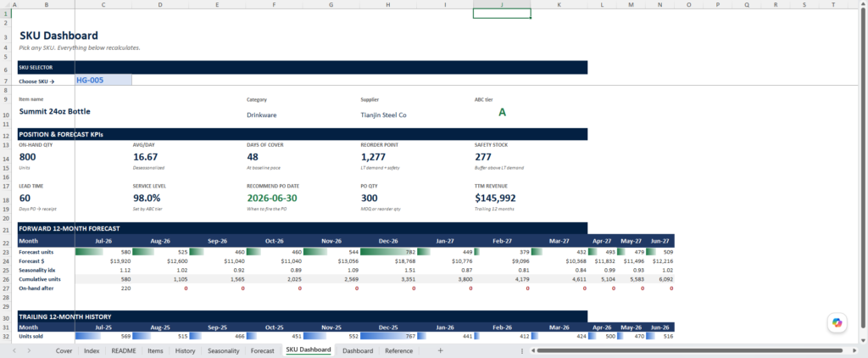Open the Items sheet tab

pyautogui.click(x=155, y=351)
